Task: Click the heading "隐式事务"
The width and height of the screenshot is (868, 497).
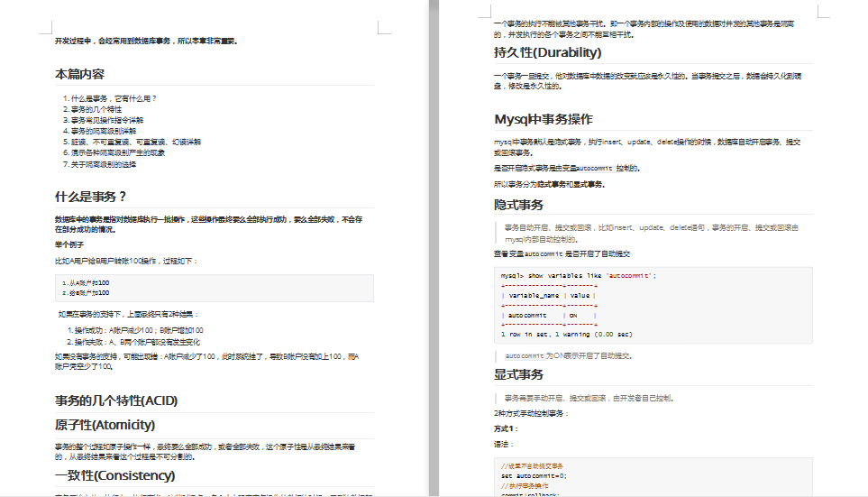Action: [x=518, y=205]
